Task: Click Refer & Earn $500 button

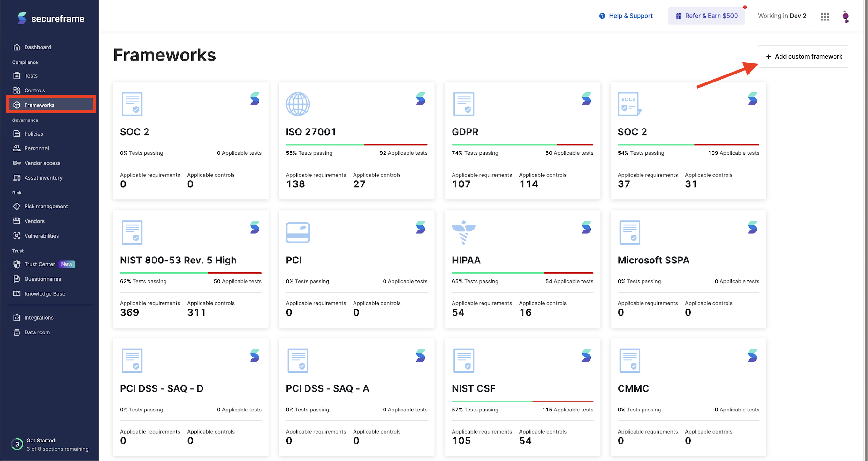Action: [707, 16]
